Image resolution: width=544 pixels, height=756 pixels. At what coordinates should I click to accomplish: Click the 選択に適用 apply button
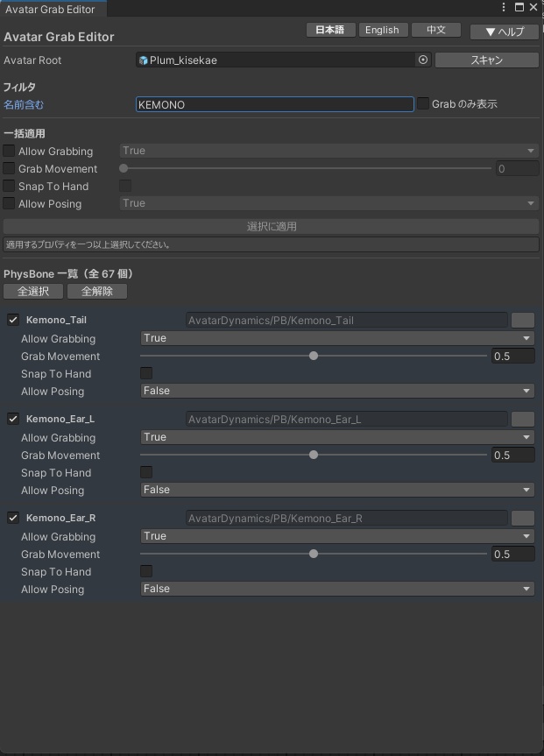coord(272,226)
